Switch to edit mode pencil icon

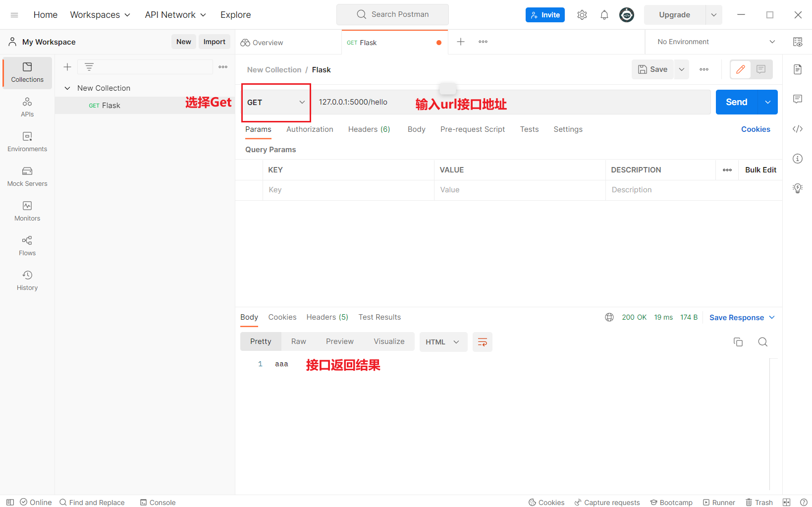tap(741, 69)
